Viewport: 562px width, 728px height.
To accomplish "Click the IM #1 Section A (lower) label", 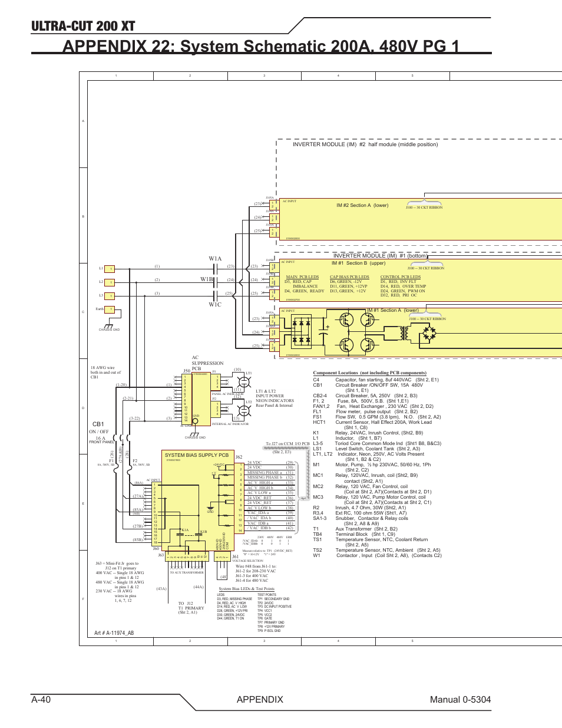I will click(x=393, y=310).
